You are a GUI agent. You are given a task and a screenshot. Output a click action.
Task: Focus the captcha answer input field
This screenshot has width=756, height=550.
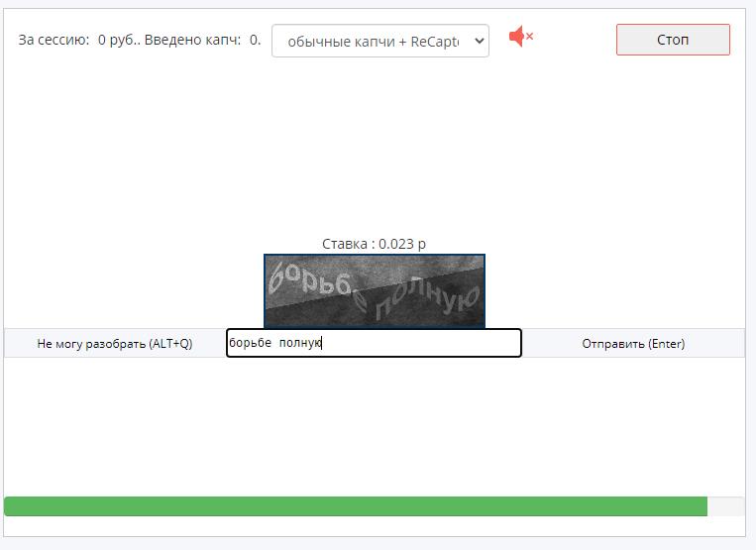tap(375, 343)
